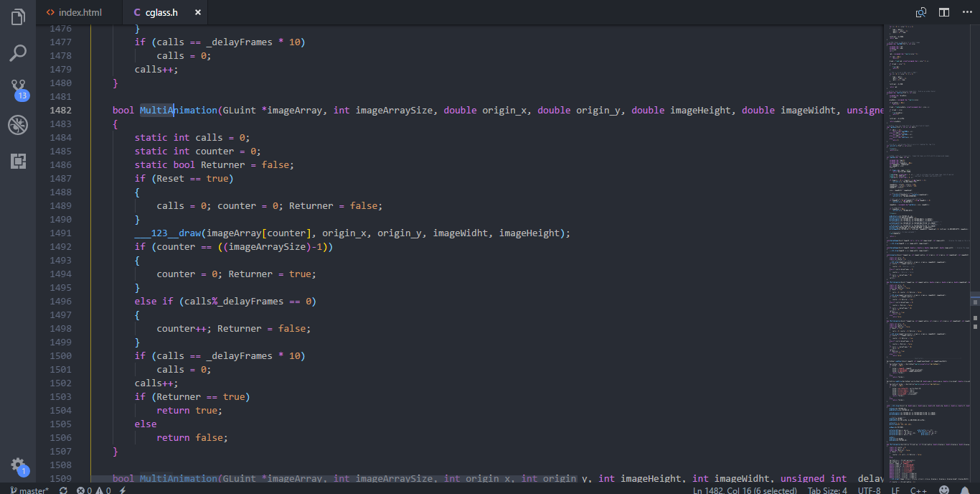Split the editor with the split icon
This screenshot has height=494, width=980.
tap(944, 12)
